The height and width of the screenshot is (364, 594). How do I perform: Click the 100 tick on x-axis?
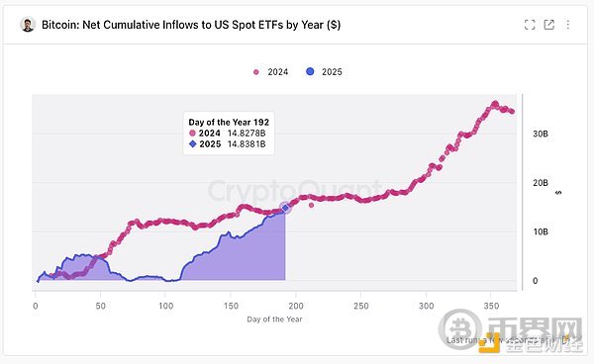pyautogui.click(x=166, y=306)
